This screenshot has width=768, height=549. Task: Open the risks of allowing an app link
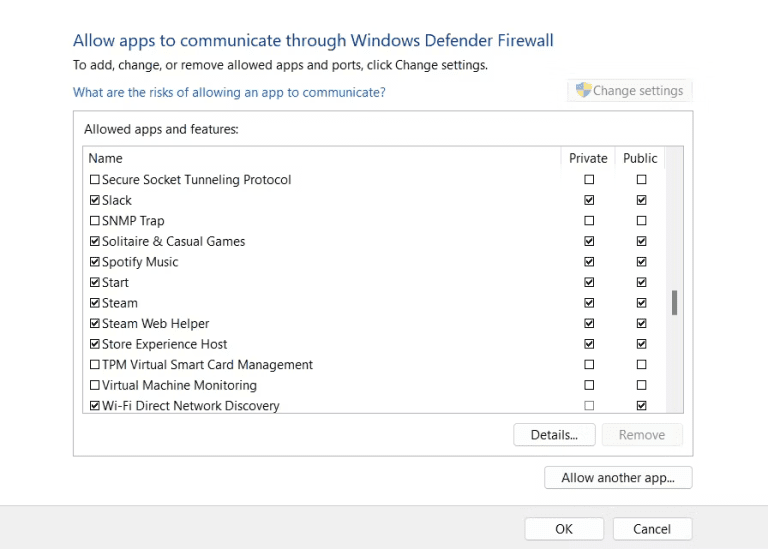click(229, 92)
